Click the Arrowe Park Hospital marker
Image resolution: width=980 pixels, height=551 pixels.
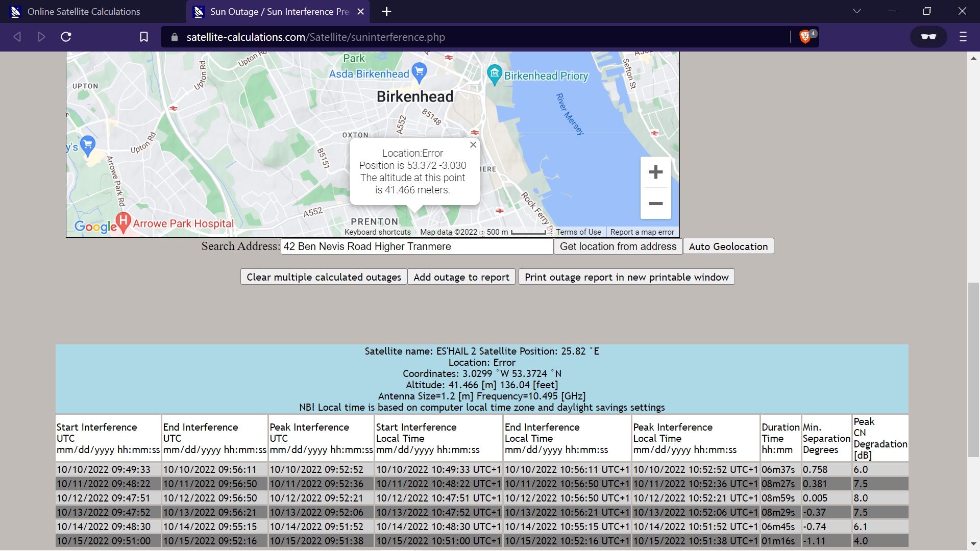pyautogui.click(x=123, y=223)
